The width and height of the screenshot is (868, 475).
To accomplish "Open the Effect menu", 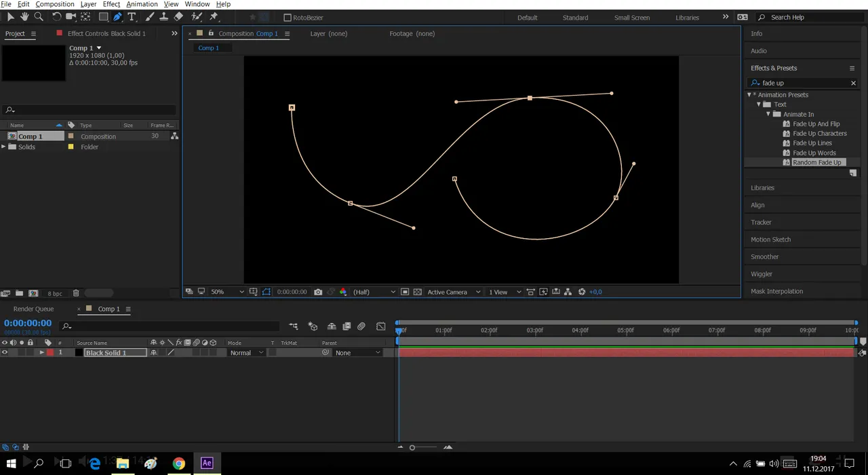I will 111,4.
